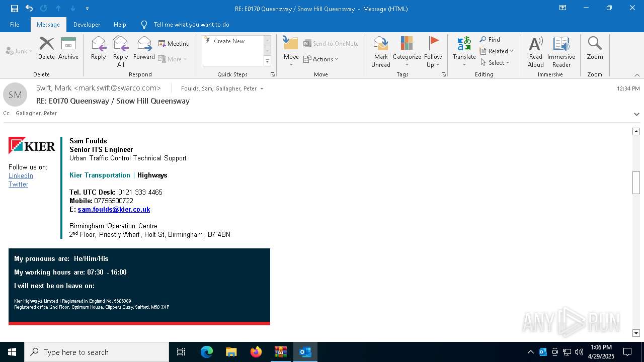The width and height of the screenshot is (644, 362).
Task: Click the Cc recipient Gallagher, Peter
Action: point(36,113)
